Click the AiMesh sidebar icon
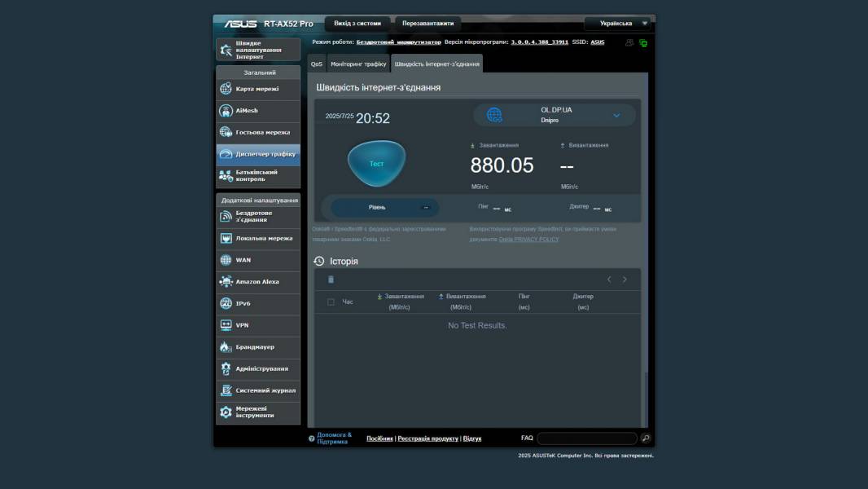This screenshot has width=868, height=489. [226, 111]
